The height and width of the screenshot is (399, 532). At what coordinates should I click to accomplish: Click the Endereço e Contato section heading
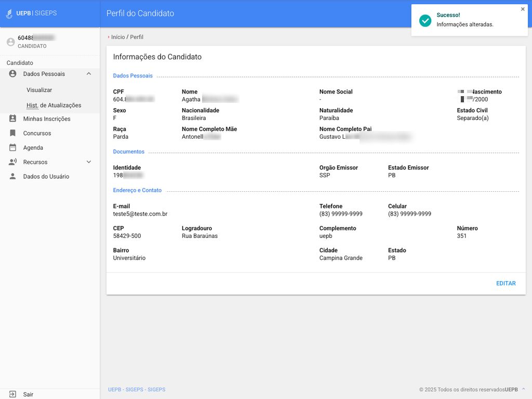[x=137, y=190]
